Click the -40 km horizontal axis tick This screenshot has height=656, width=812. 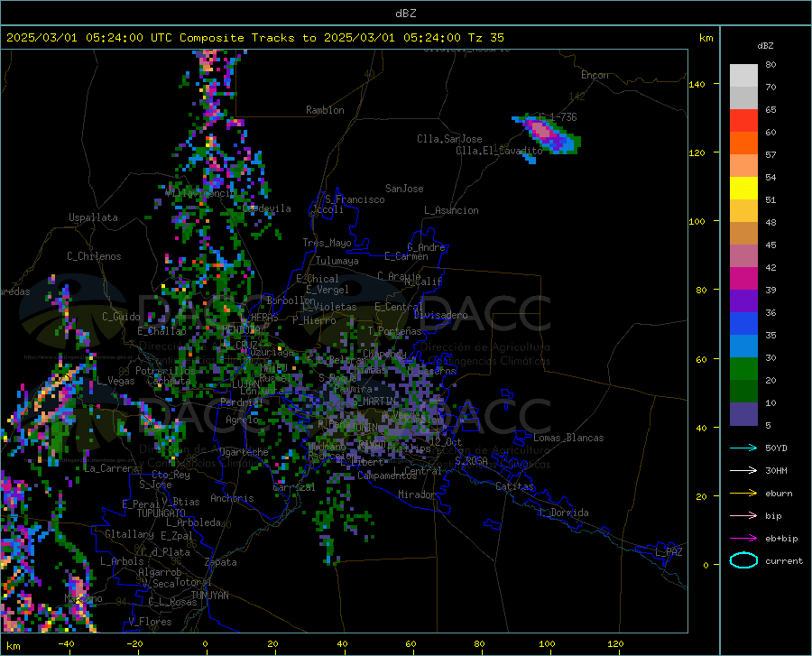pos(66,643)
